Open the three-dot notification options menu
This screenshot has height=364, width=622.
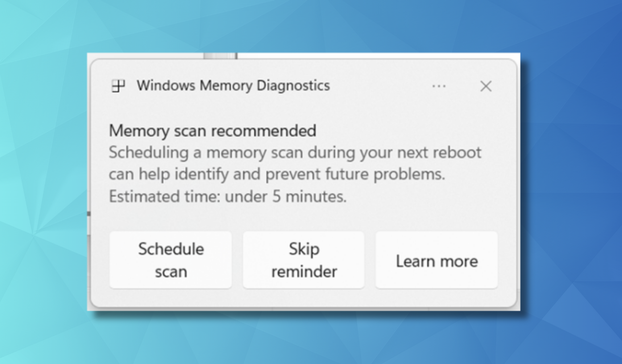(x=439, y=86)
